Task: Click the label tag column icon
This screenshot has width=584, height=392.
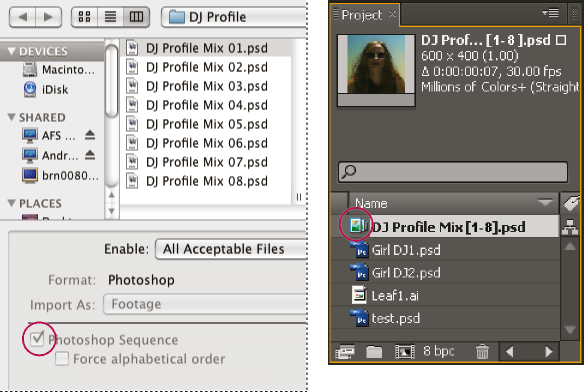Action: point(571,203)
